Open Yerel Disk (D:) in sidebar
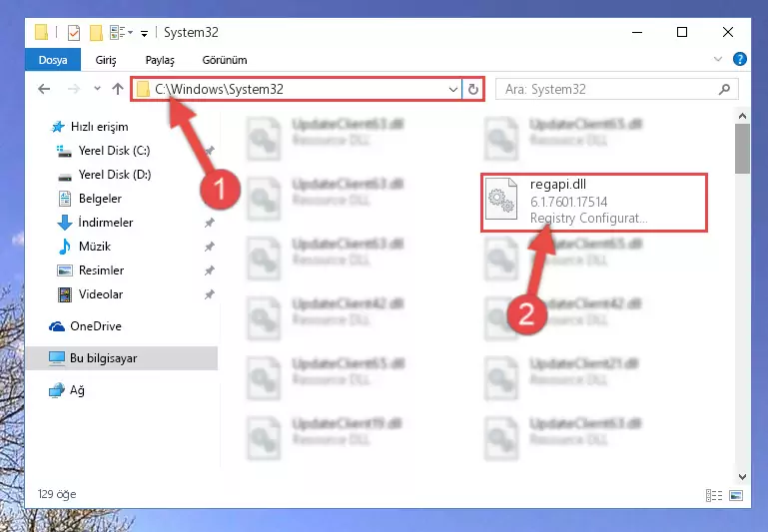Viewport: 768px width, 532px height. 115,175
